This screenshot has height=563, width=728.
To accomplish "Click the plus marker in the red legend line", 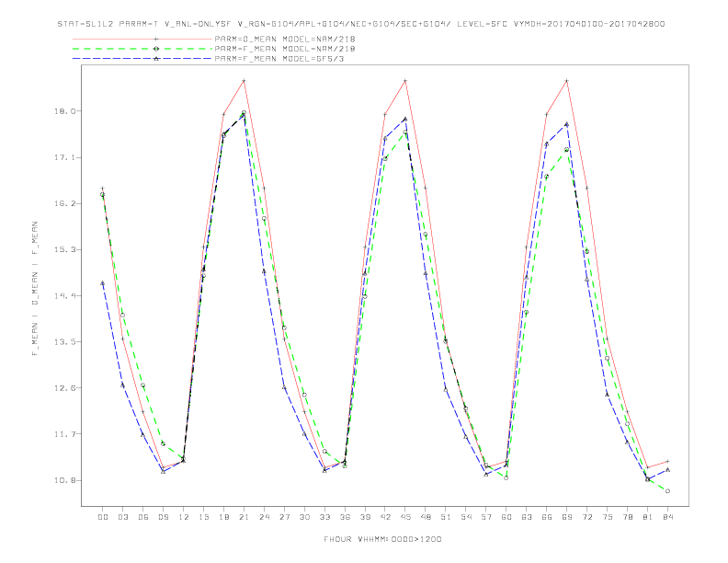I will [x=156, y=39].
